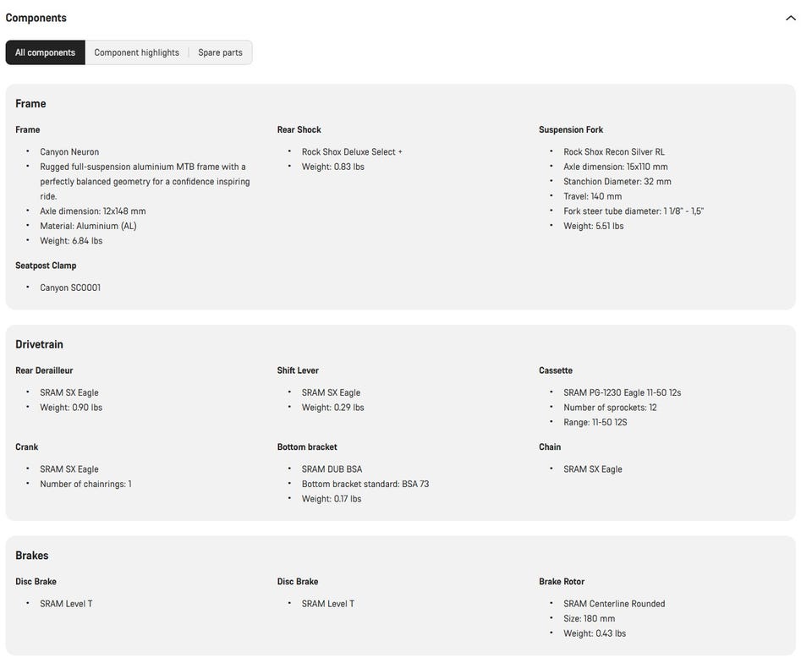Click the SRAM PG-1230 Eagle cassette entry

[622, 392]
